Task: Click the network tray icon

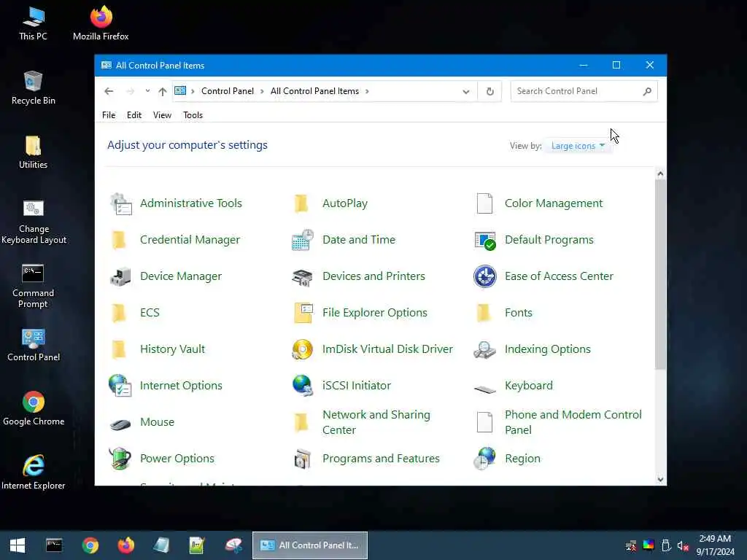Action: [631, 545]
